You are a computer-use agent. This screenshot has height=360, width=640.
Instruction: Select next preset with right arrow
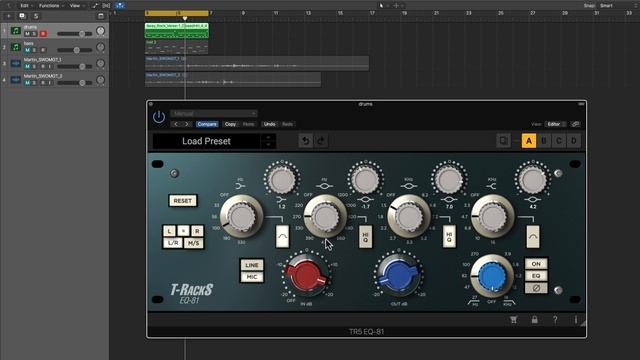tap(187, 124)
